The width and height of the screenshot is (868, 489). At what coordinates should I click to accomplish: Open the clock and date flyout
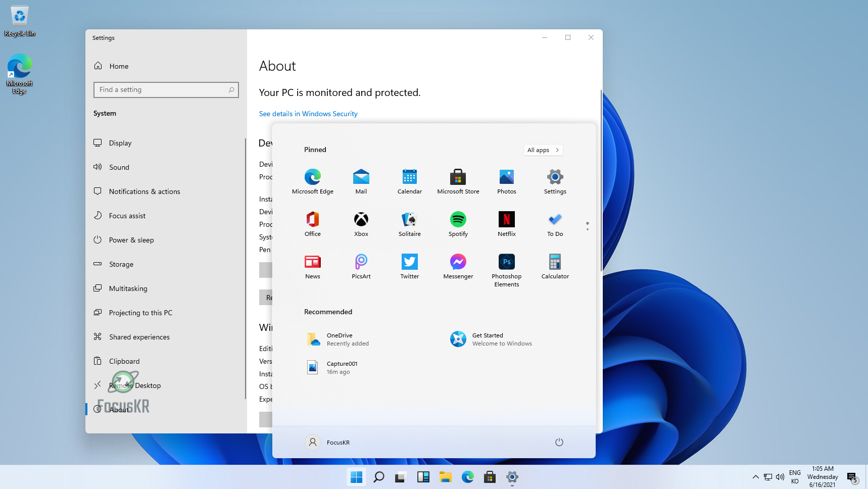point(823,477)
